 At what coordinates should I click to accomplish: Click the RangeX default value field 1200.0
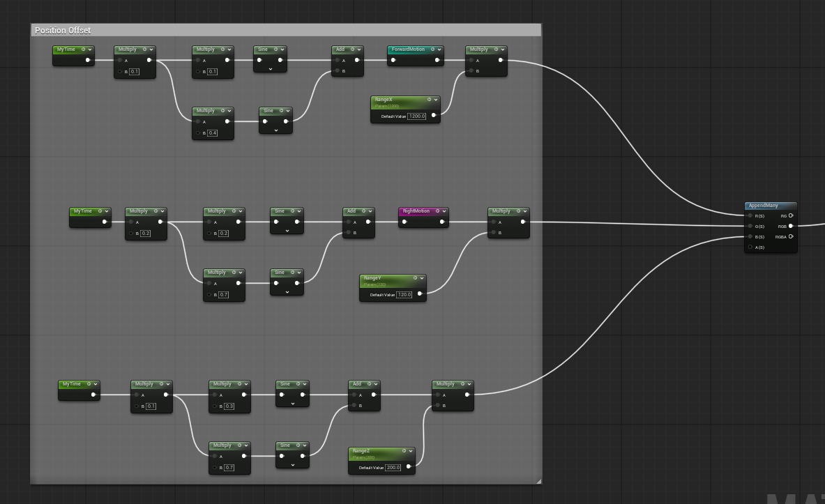coord(416,116)
